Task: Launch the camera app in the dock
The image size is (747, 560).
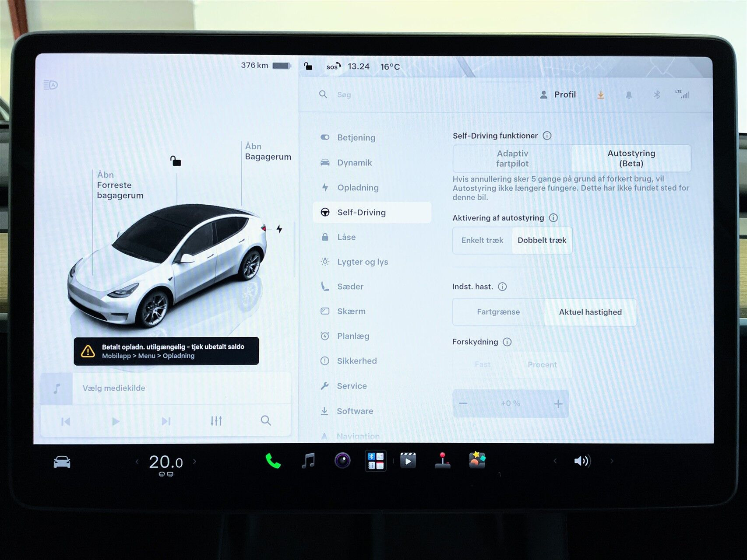Action: tap(342, 461)
